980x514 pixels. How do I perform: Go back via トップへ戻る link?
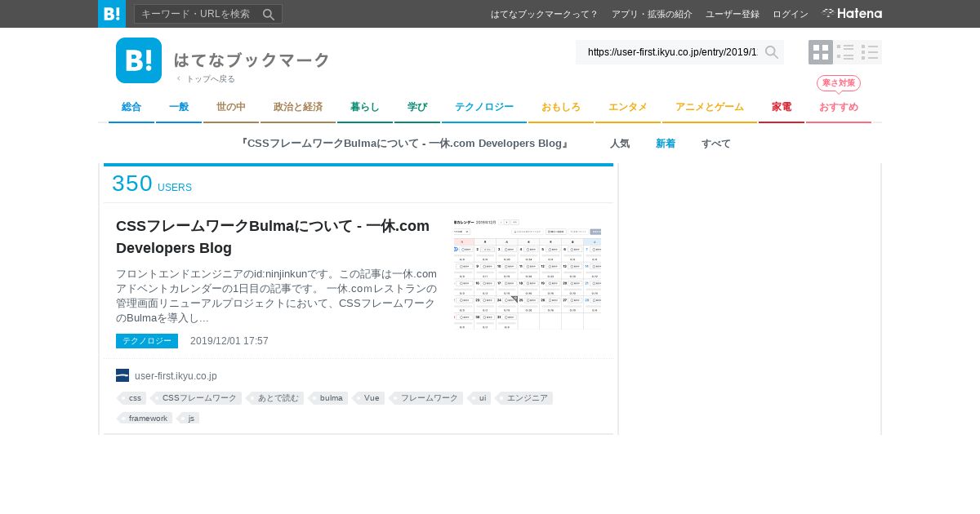point(206,79)
